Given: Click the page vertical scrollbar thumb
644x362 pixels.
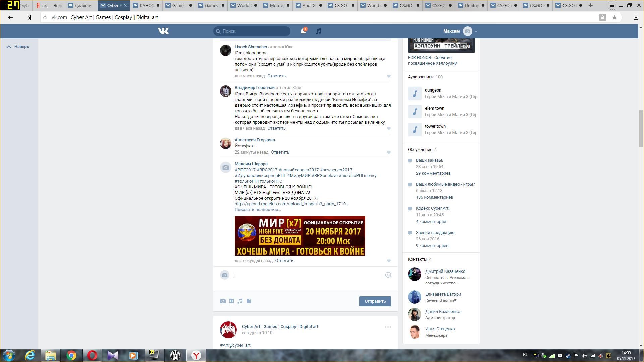Looking at the screenshot, I should click(x=641, y=128).
